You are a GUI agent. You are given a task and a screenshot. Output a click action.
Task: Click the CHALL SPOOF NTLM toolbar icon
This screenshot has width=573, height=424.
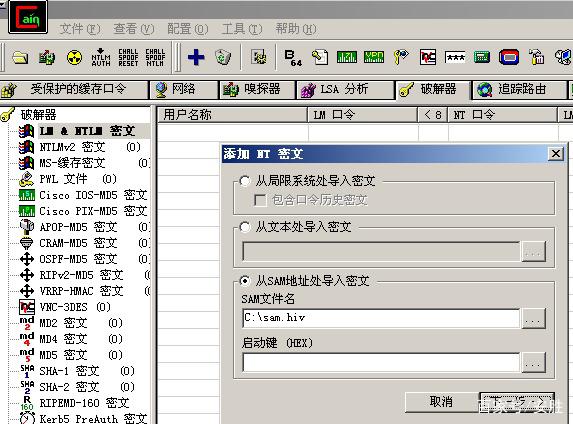point(155,57)
